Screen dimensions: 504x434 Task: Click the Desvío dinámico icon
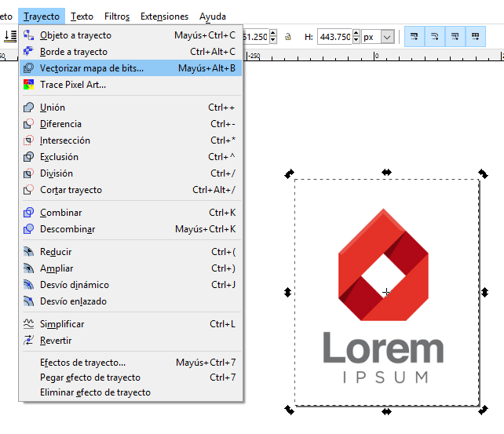pyautogui.click(x=29, y=285)
